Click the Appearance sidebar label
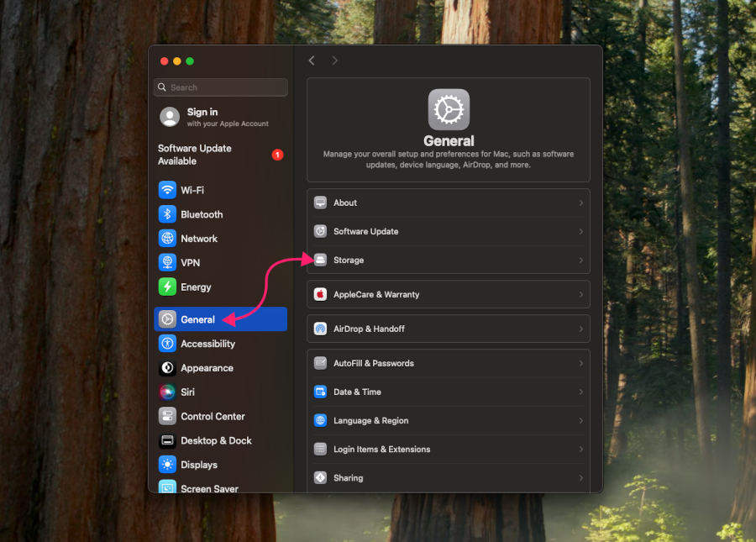Image resolution: width=756 pixels, height=542 pixels. (x=207, y=368)
